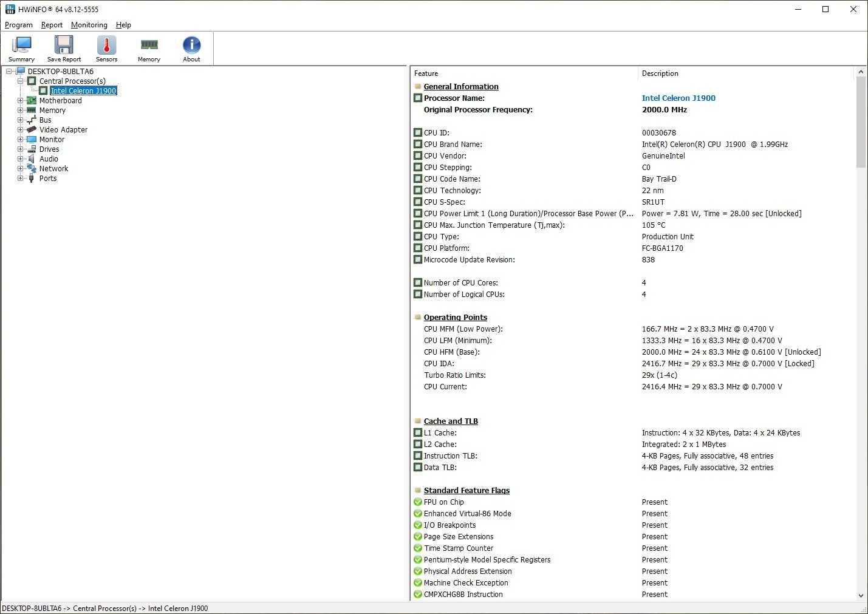The width and height of the screenshot is (868, 614).
Task: Click the Video Adapter icon in tree
Action: tap(32, 130)
